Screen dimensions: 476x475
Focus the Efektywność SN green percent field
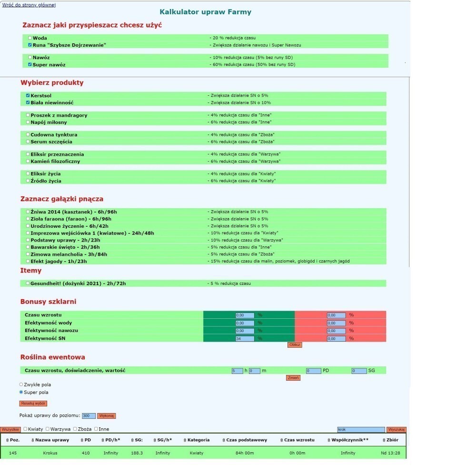click(x=245, y=338)
